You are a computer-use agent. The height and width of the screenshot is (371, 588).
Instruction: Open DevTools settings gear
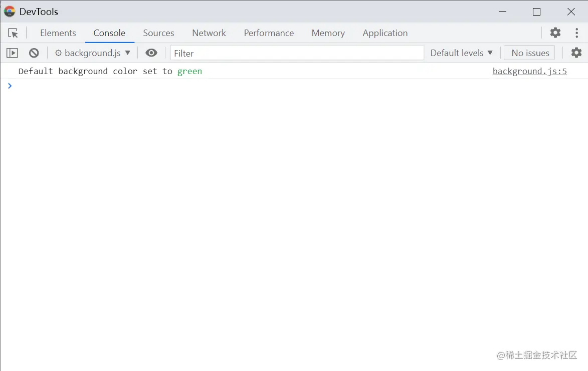(555, 33)
